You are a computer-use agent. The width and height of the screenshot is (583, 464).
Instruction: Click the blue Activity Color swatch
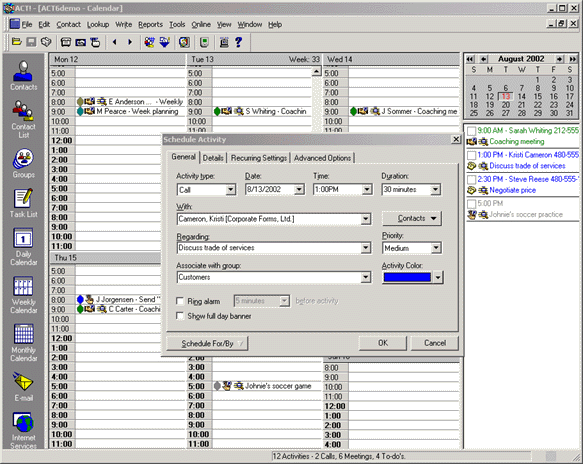click(x=407, y=277)
